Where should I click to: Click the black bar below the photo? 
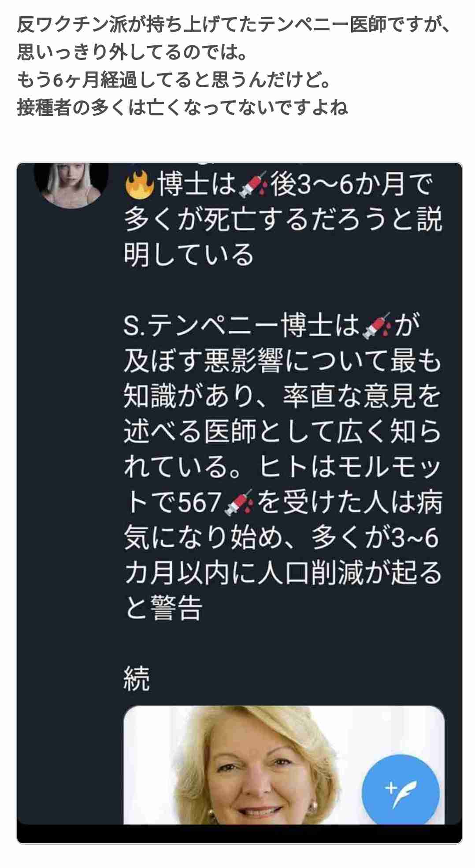point(240,834)
